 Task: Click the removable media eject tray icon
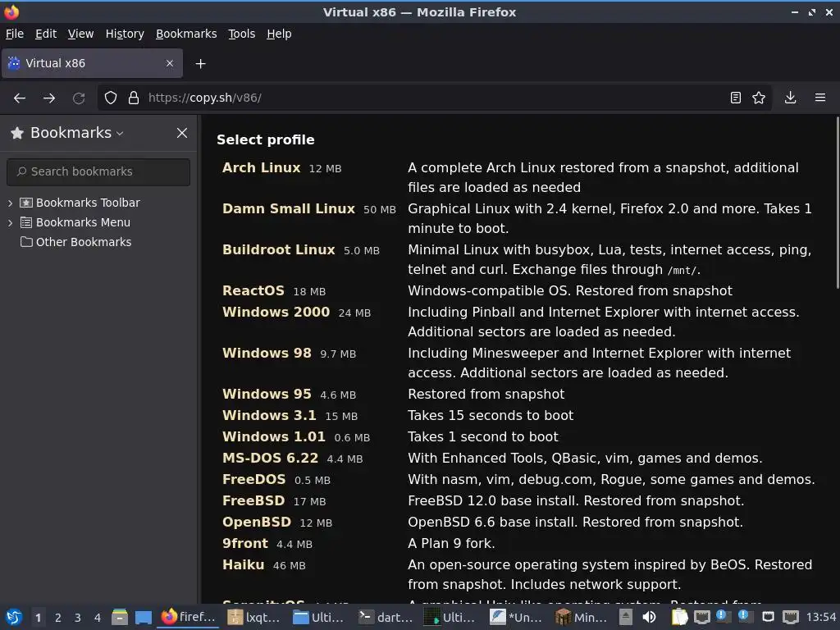(x=626, y=618)
